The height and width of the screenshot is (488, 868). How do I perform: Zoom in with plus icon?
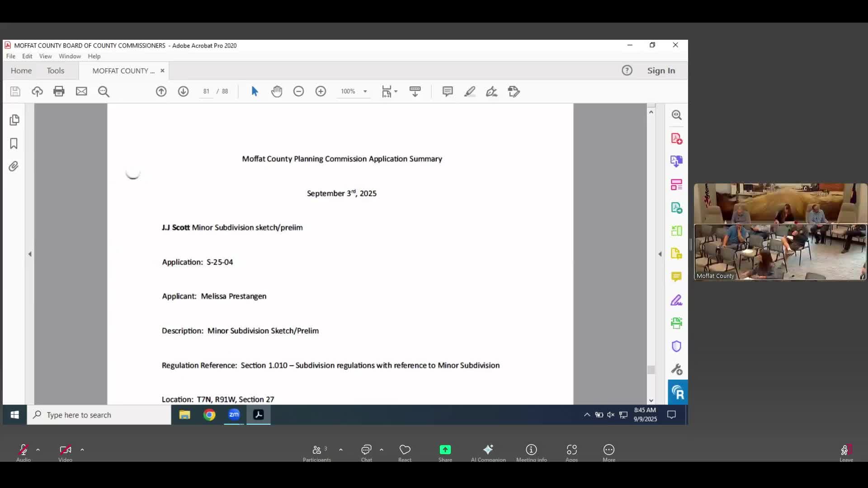[x=321, y=91]
